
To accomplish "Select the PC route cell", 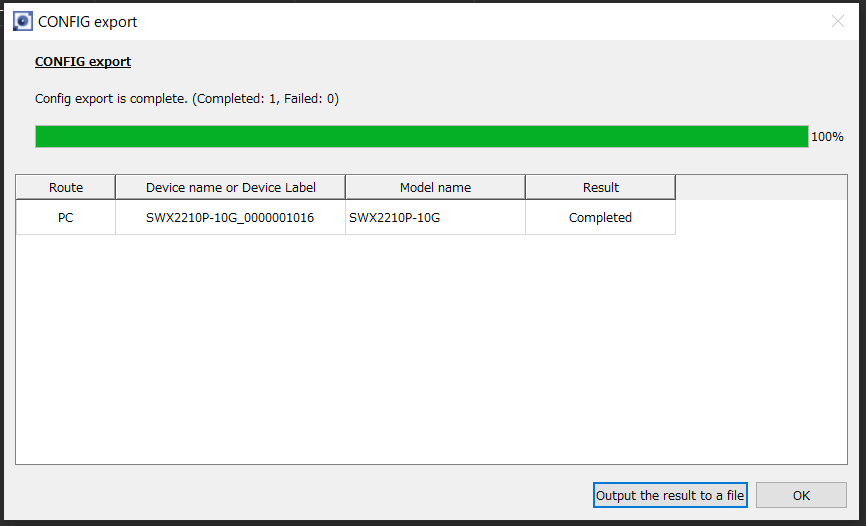I will click(x=66, y=218).
